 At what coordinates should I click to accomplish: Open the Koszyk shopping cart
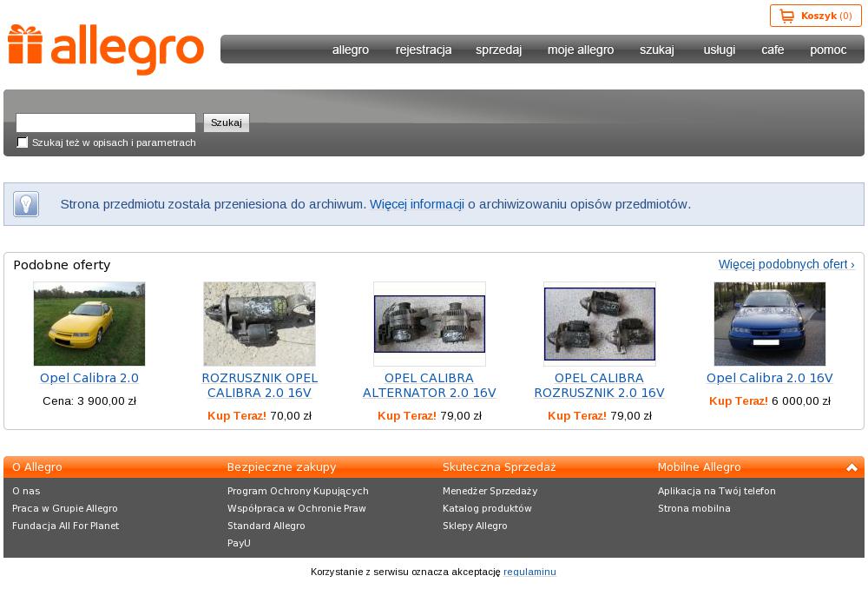coord(815,16)
